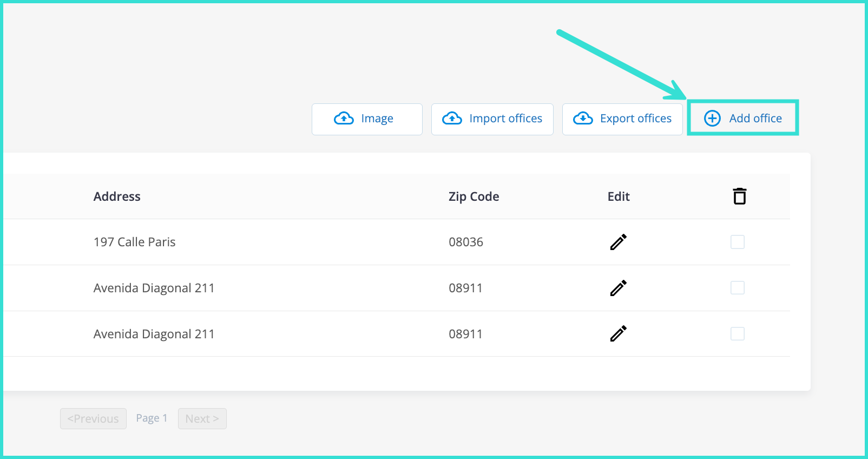
Task: Click the Zip Code column header
Action: [474, 196]
